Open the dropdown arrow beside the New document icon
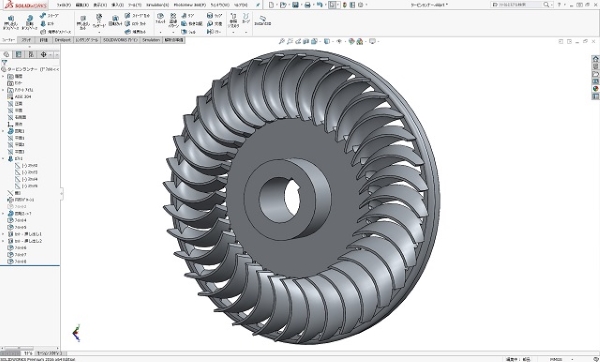The image size is (600, 362). [x=277, y=5]
